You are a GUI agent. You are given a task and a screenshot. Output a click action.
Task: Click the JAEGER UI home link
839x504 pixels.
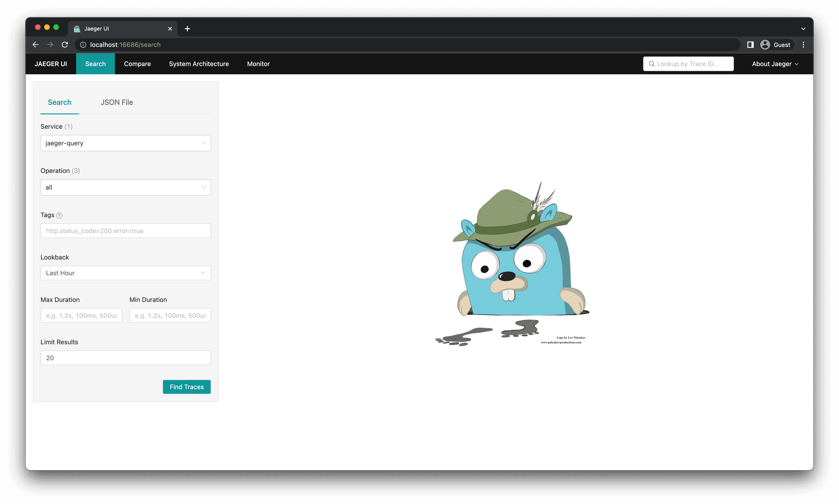(x=51, y=64)
